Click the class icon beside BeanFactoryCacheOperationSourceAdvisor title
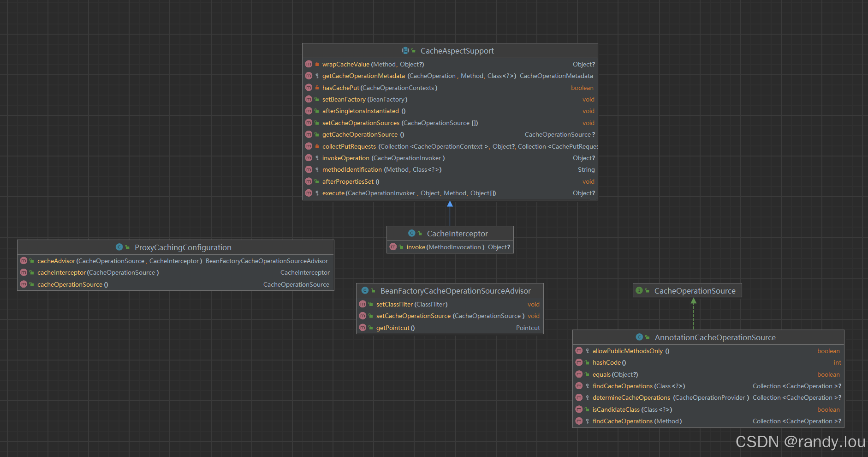Viewport: 868px width, 457px height. click(x=365, y=291)
